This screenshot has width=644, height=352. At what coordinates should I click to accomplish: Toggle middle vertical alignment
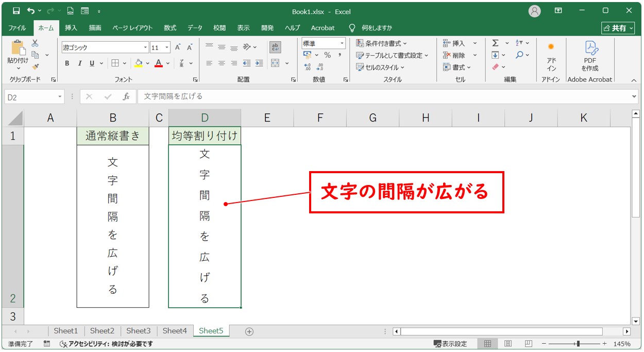point(222,47)
